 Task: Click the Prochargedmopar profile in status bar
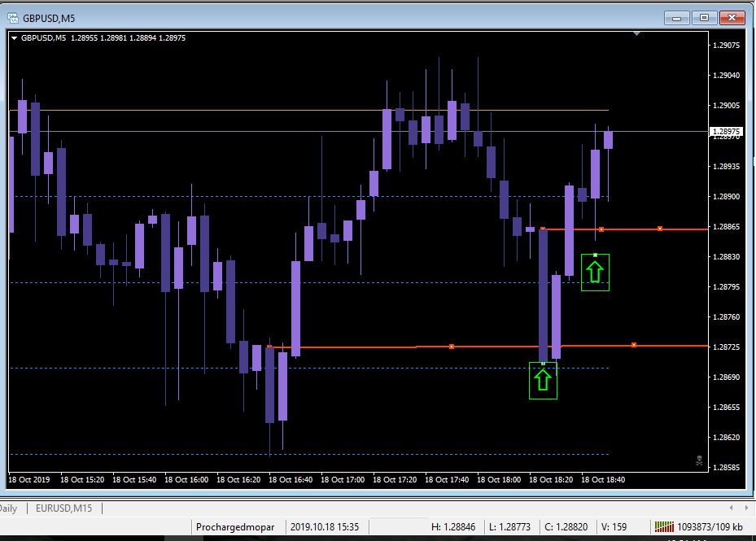pyautogui.click(x=235, y=527)
